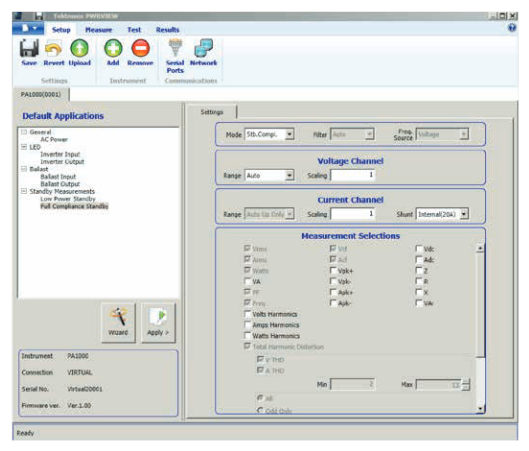The image size is (529, 451).
Task: Collapse the Standby Measurements tree node
Action: point(24,191)
